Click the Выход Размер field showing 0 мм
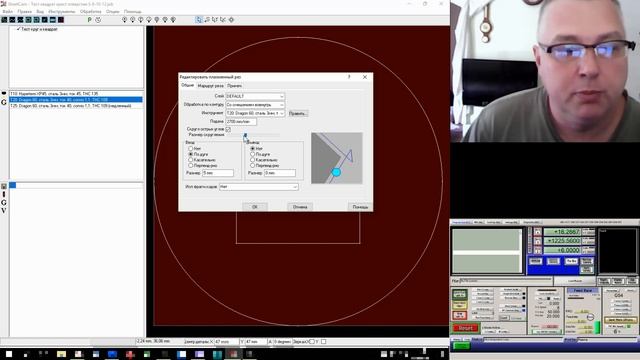Viewport: 640px width, 360px height. click(280, 173)
